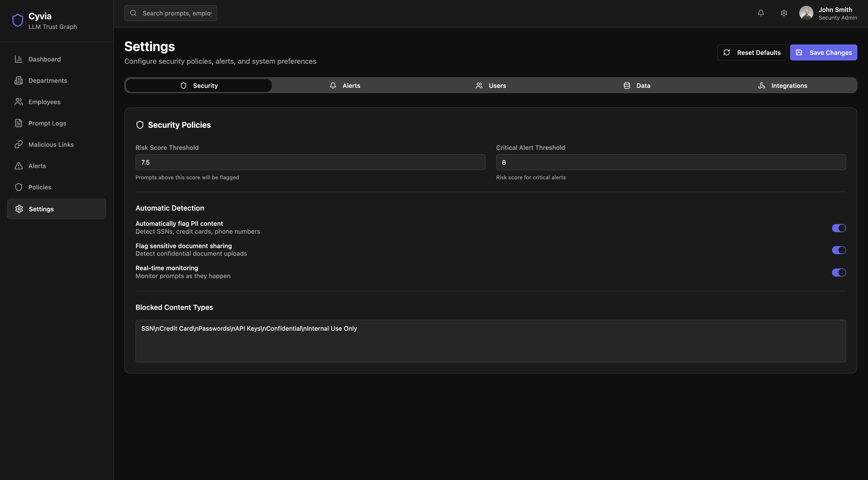Click the Malicious Links chain icon
Viewport: 868px width, 480px height.
[x=19, y=145]
